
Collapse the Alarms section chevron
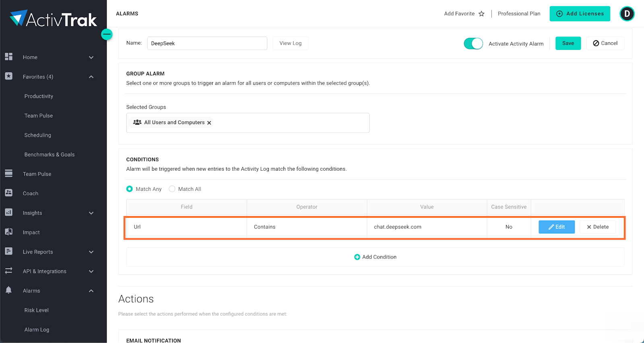point(91,291)
